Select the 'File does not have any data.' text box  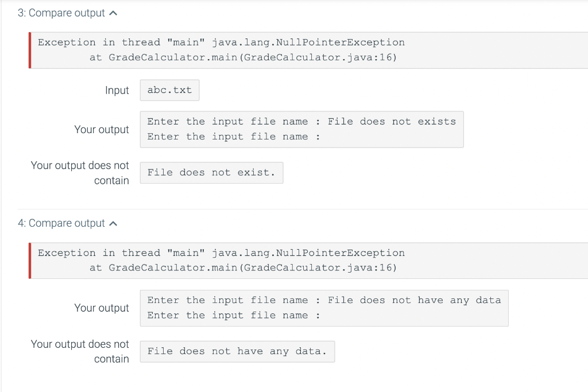click(x=237, y=351)
